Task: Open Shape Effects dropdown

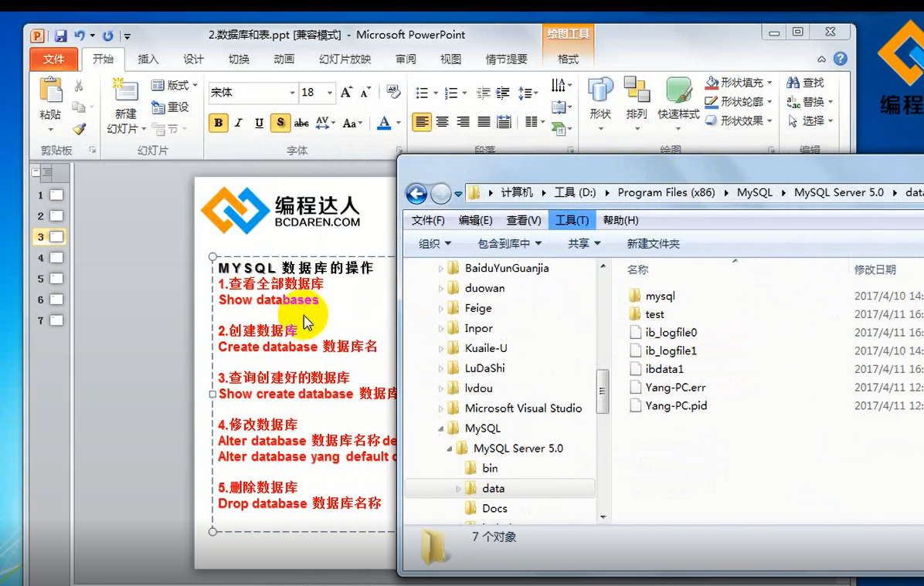Action: (769, 120)
